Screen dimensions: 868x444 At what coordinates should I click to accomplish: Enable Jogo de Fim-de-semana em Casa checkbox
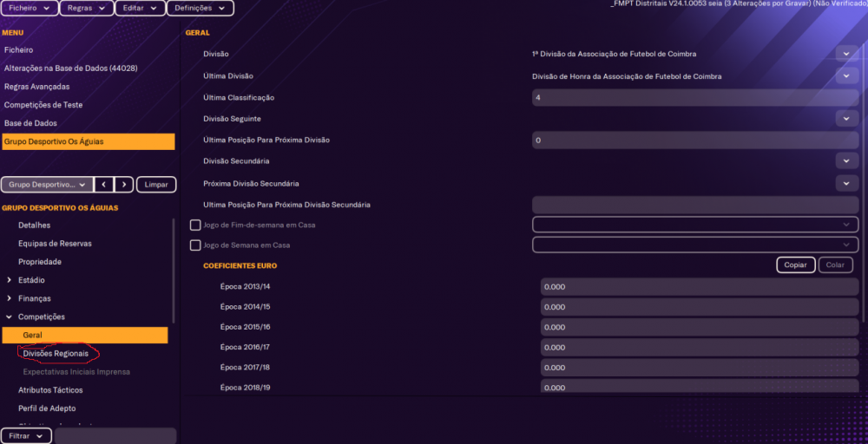[x=194, y=225]
